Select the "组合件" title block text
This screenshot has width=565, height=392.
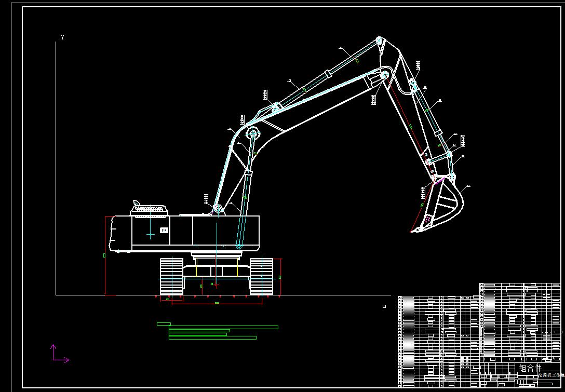530,368
